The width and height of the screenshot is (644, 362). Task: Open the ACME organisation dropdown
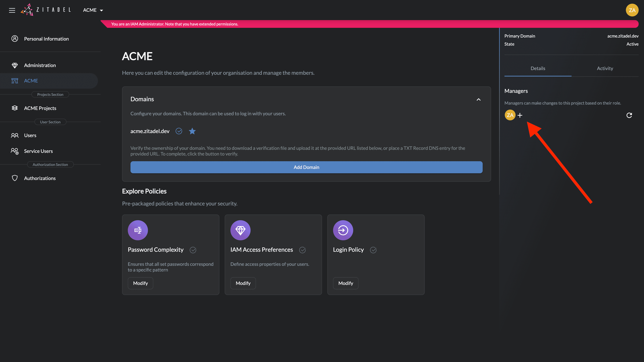93,10
